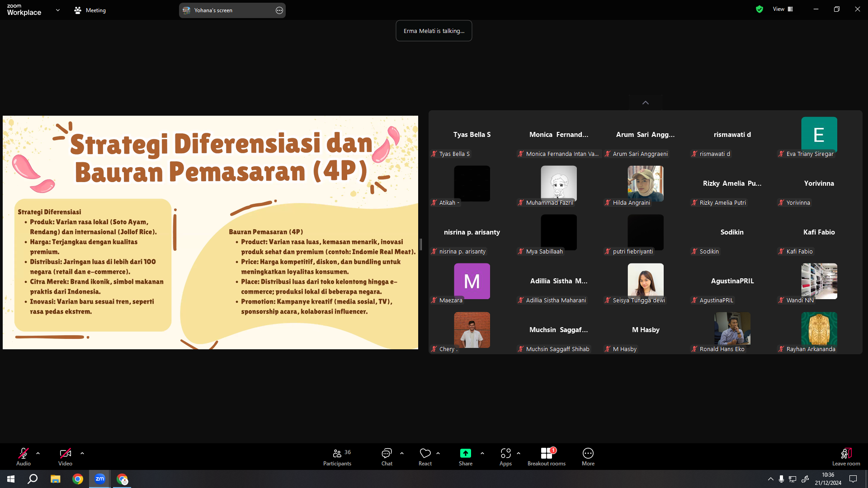The image size is (868, 488).
Task: Select the Meeting tab
Action: pyautogui.click(x=90, y=10)
